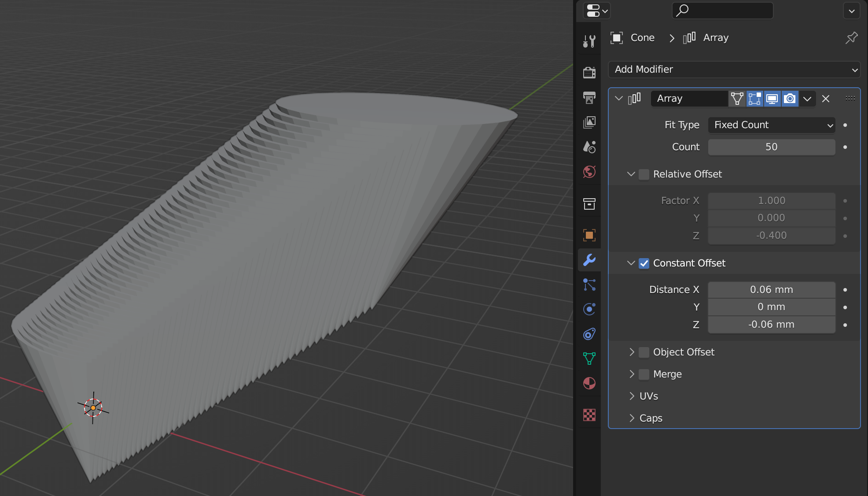The height and width of the screenshot is (496, 868).
Task: Click the Cone object icon in breadcrumb
Action: pyautogui.click(x=617, y=38)
